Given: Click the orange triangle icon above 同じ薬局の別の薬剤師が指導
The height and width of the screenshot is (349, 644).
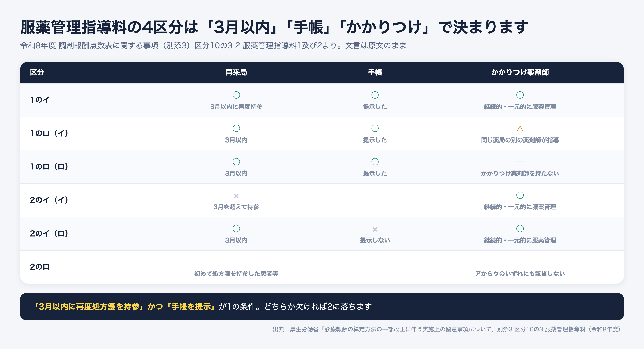Looking at the screenshot, I should coord(520,129).
